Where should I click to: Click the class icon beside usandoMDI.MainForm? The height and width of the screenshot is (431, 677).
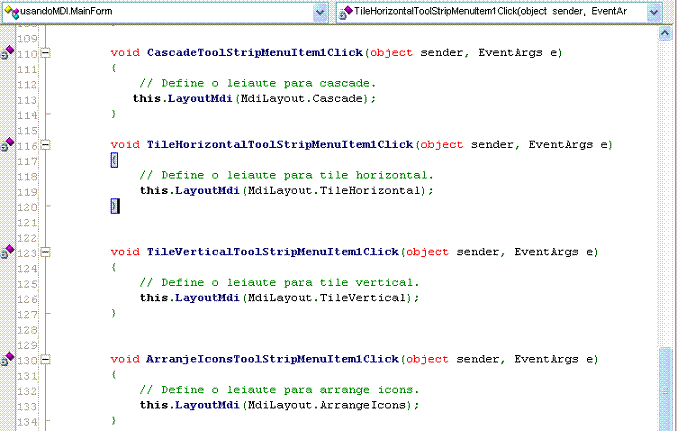[x=12, y=12]
